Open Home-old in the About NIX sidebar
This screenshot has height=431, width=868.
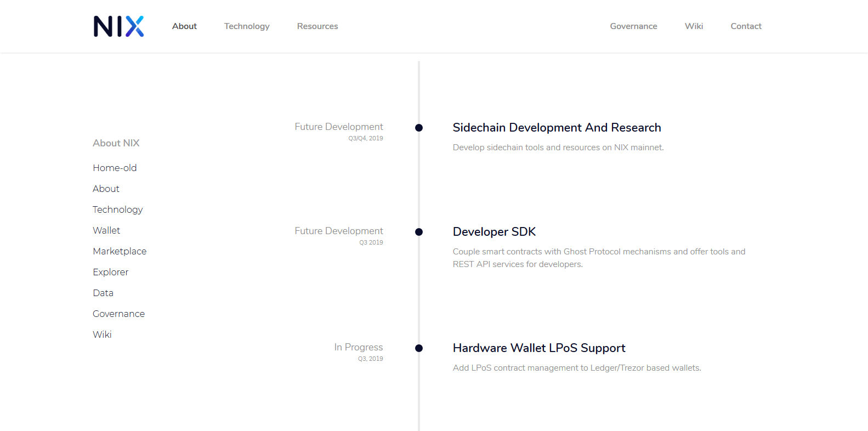click(115, 168)
